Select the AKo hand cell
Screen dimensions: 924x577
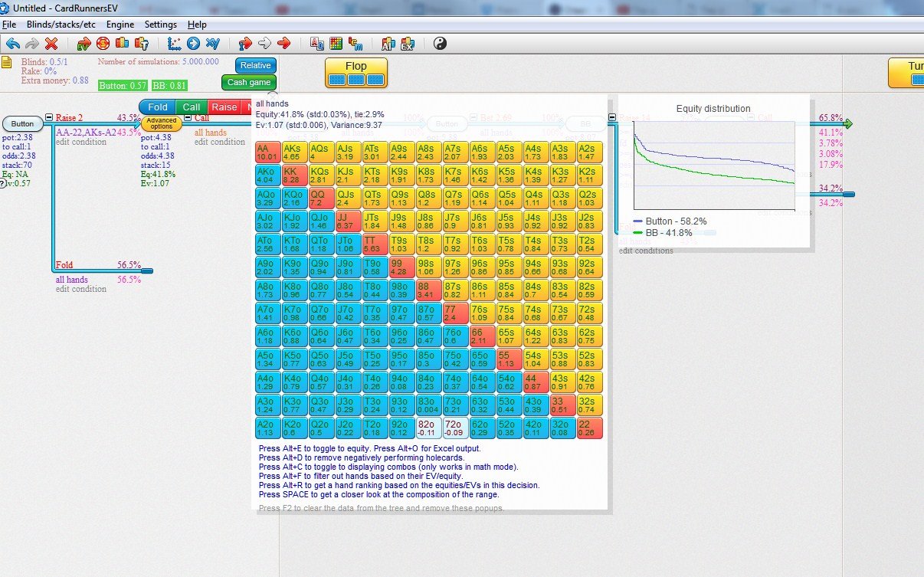(x=267, y=175)
